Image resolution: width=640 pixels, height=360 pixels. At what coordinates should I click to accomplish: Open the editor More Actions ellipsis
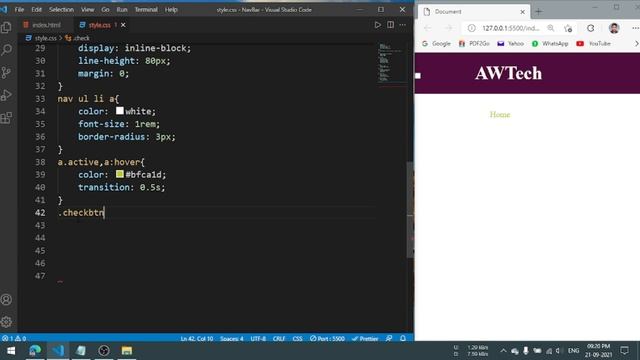(402, 25)
